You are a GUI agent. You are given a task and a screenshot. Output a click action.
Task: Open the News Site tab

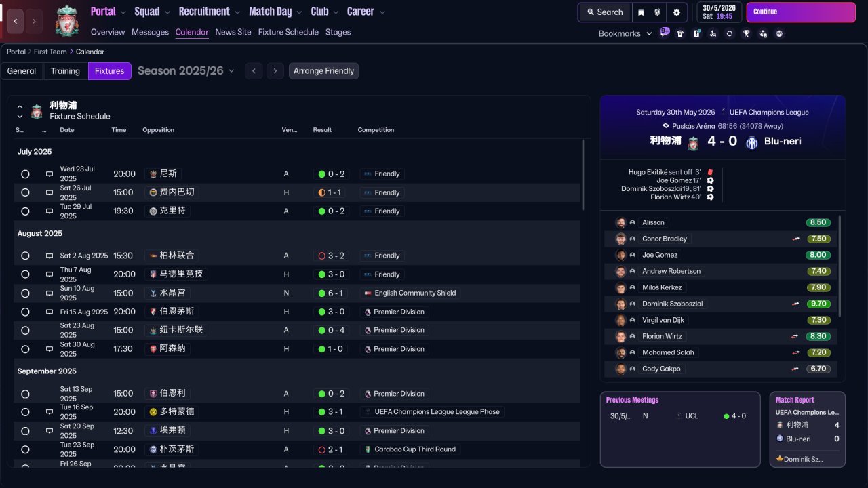(233, 32)
